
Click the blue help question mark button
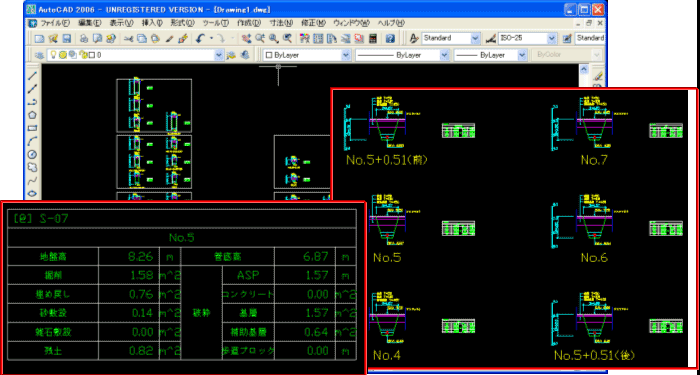(x=391, y=38)
